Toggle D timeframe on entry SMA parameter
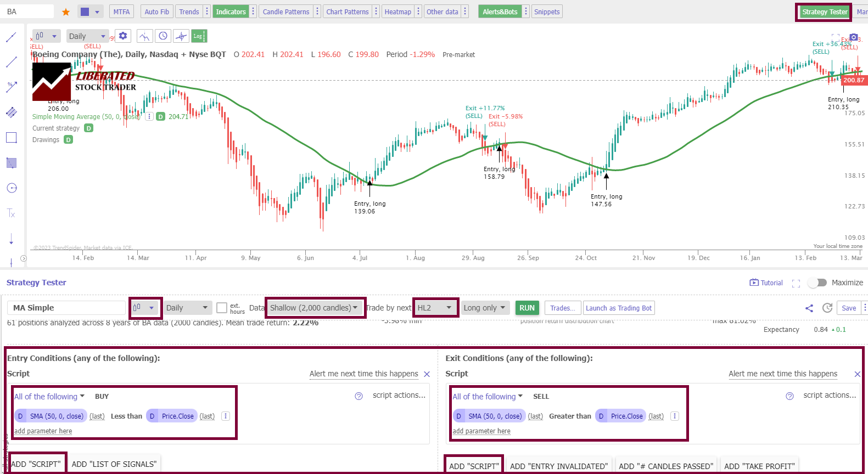 coord(20,416)
